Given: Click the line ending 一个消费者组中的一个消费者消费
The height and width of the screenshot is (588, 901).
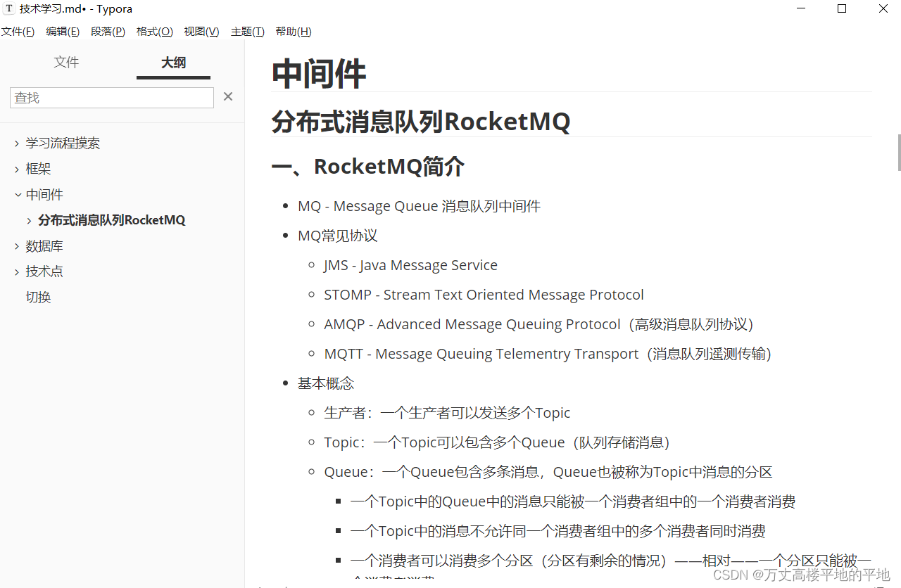Looking at the screenshot, I should 573,501.
